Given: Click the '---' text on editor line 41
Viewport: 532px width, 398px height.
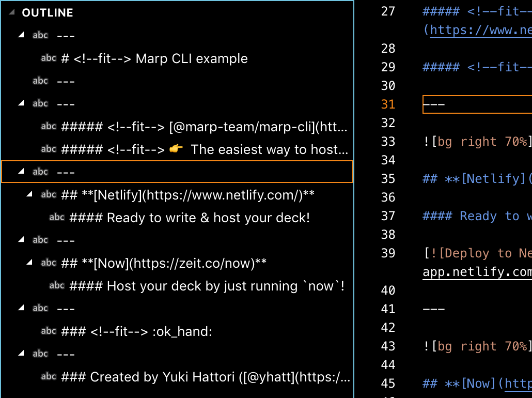Looking at the screenshot, I should click(434, 309).
